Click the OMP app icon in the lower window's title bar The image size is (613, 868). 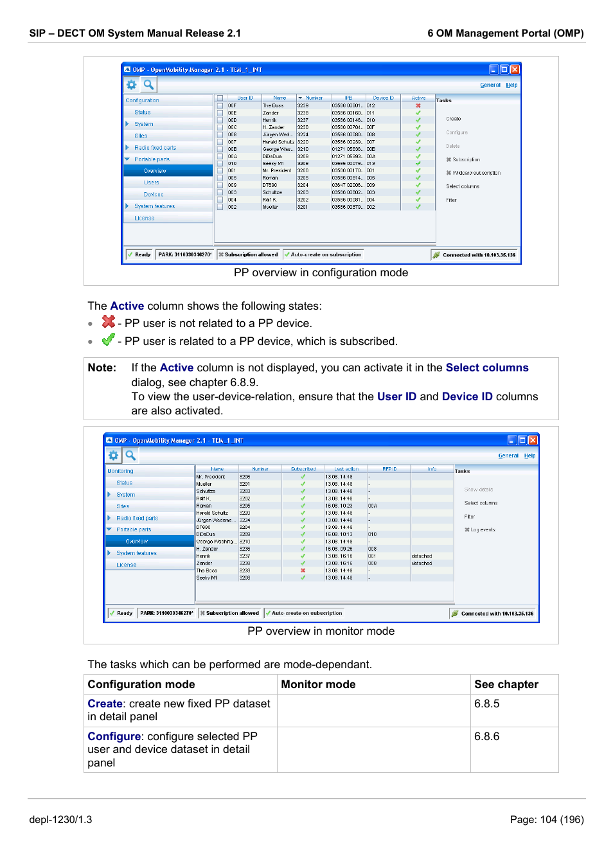coord(109,440)
